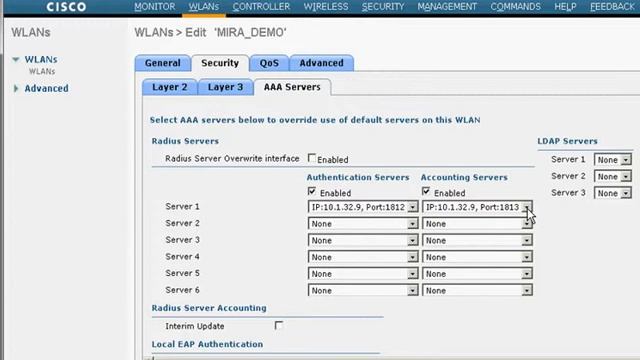Switch to the General tab

coord(162,63)
